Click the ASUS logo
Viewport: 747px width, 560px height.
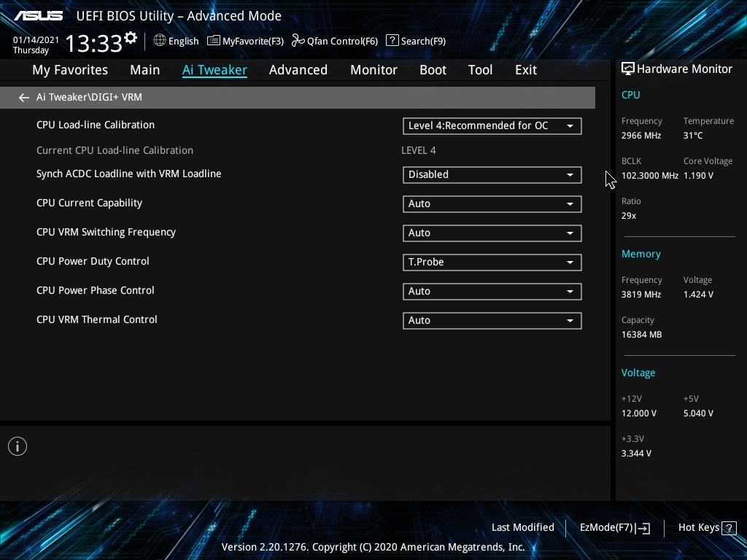(x=38, y=16)
